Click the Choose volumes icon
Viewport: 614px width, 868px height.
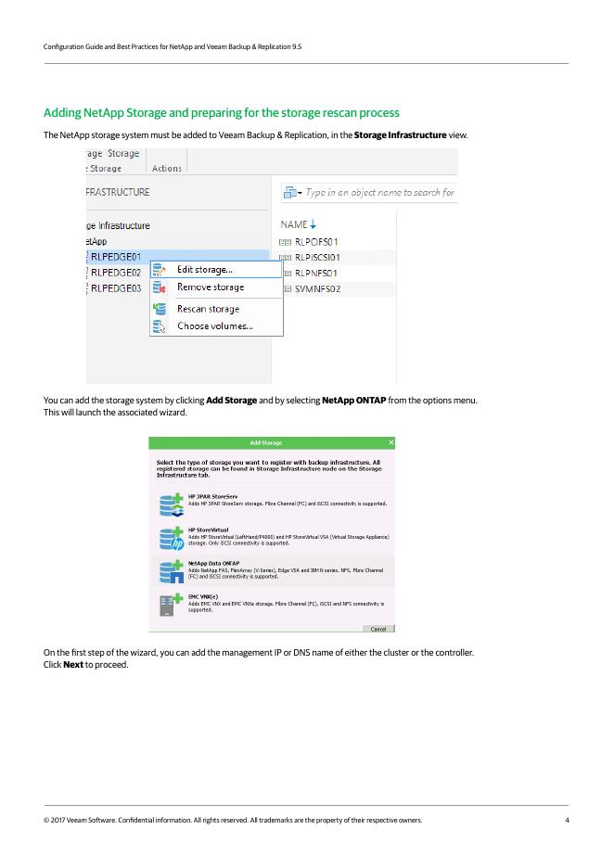[x=159, y=326]
